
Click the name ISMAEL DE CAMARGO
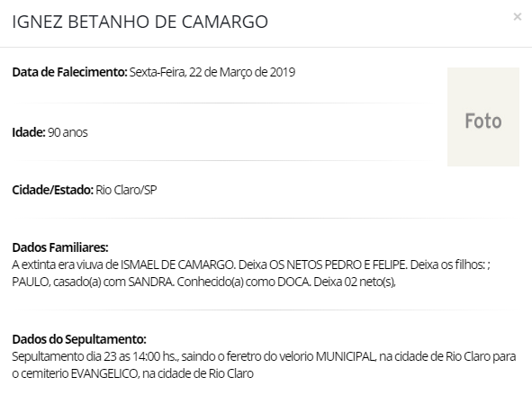pos(177,265)
